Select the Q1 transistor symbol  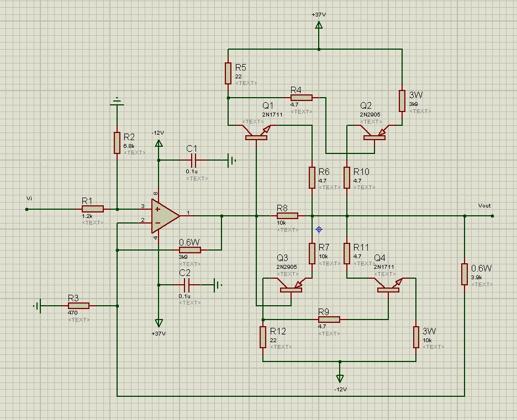[256, 132]
